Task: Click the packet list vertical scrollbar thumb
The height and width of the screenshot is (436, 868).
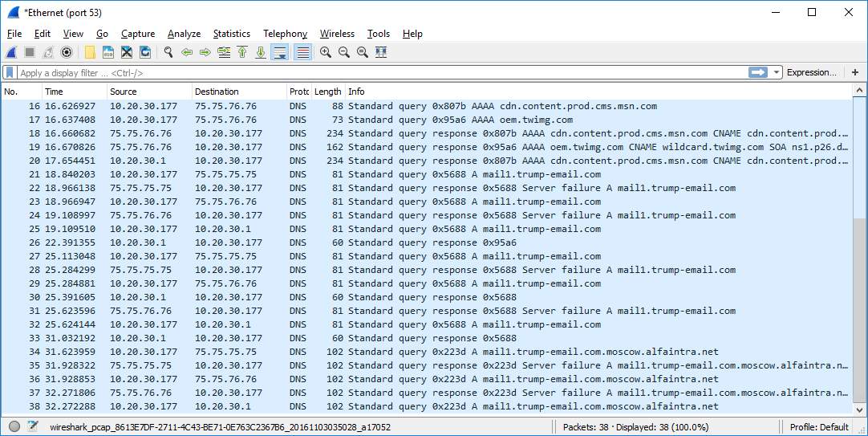Action: coord(858,310)
